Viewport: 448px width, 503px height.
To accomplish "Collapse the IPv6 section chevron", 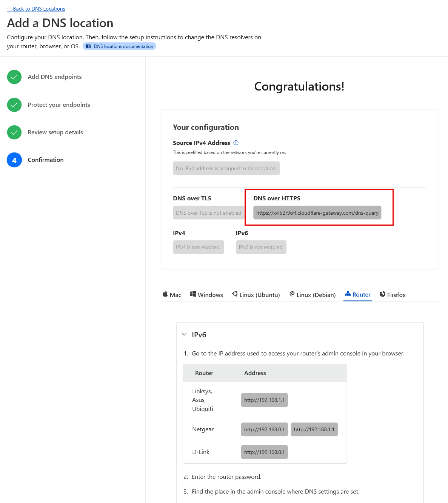I will [x=184, y=334].
